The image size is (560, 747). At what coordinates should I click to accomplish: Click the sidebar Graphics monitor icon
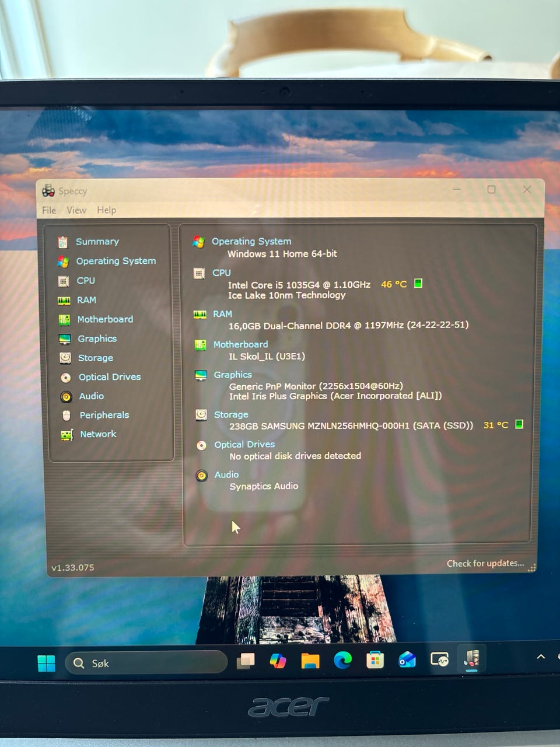pos(65,339)
